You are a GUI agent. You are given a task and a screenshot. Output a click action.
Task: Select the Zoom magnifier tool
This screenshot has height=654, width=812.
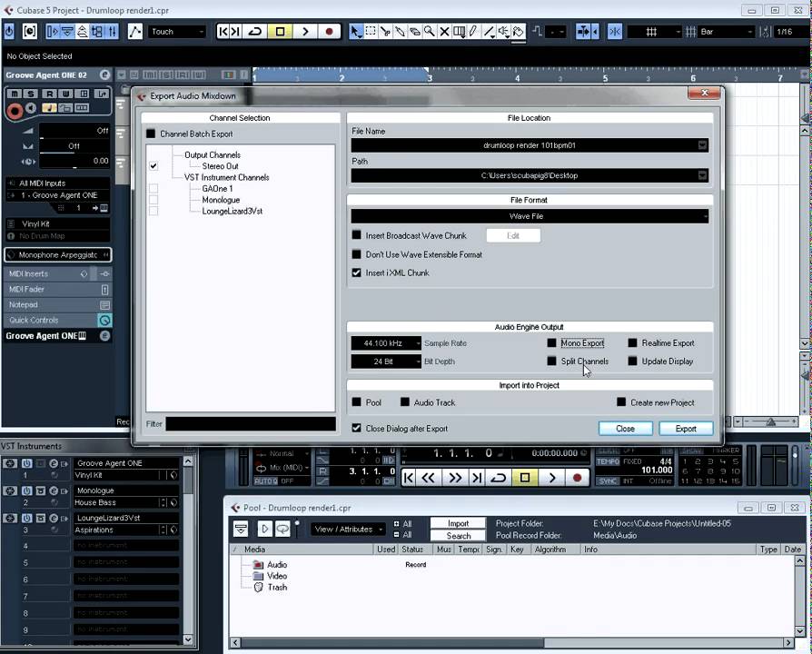point(429,32)
